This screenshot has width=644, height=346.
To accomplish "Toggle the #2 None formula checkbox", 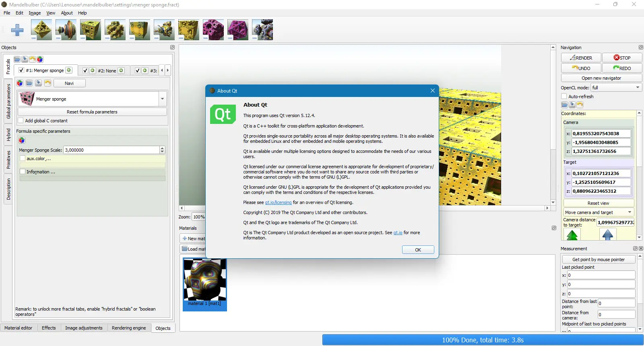I will [x=85, y=70].
